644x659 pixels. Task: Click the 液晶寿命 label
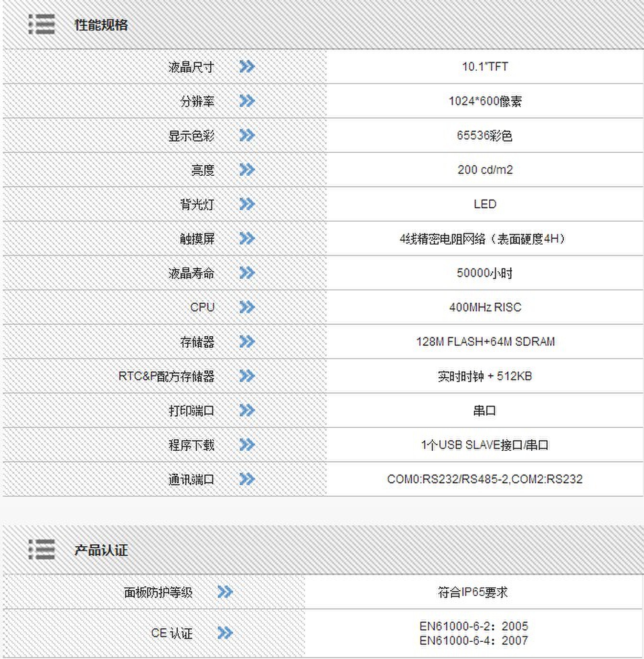pos(191,273)
